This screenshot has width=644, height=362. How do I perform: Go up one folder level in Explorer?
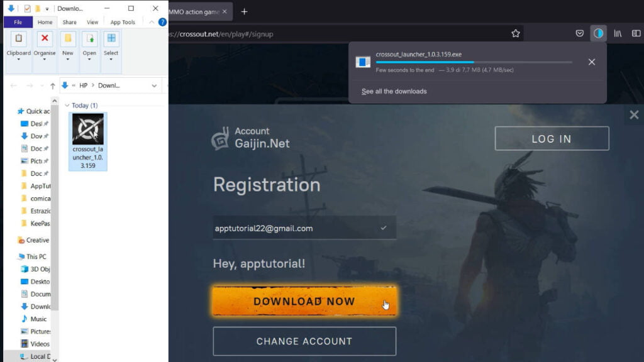(52, 85)
